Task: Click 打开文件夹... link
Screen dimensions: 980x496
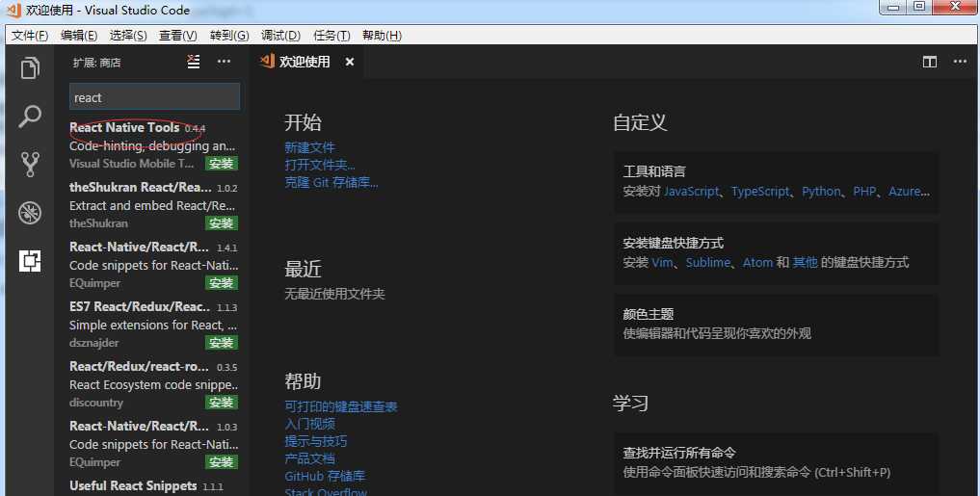Action: (x=320, y=165)
